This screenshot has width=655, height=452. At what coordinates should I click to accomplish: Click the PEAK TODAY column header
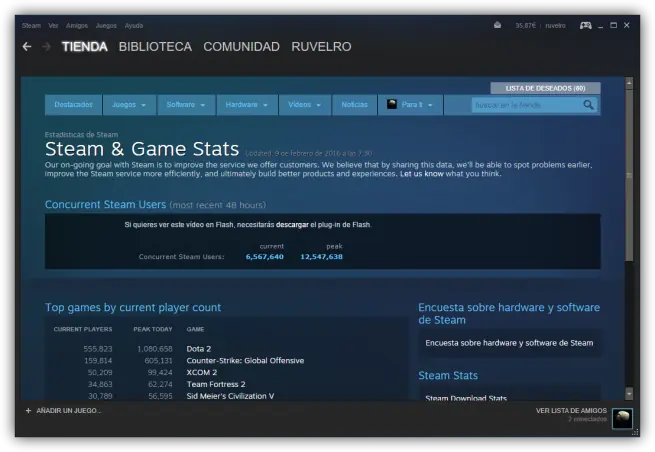[153, 329]
